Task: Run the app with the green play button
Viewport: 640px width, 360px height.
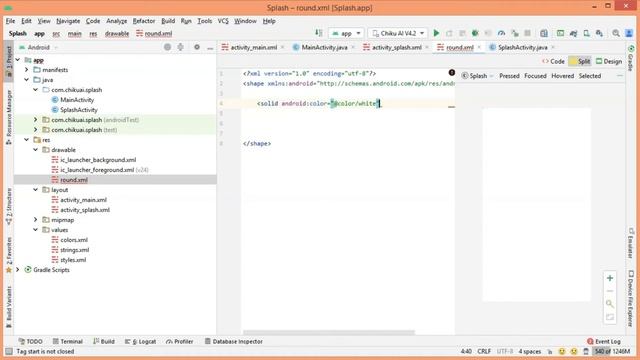Action: click(x=436, y=33)
